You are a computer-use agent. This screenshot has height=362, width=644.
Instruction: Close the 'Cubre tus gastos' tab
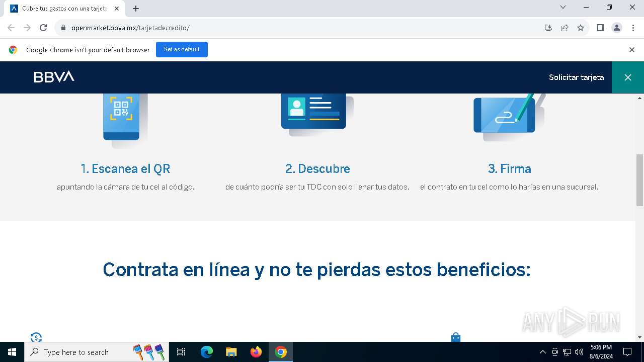(x=117, y=9)
